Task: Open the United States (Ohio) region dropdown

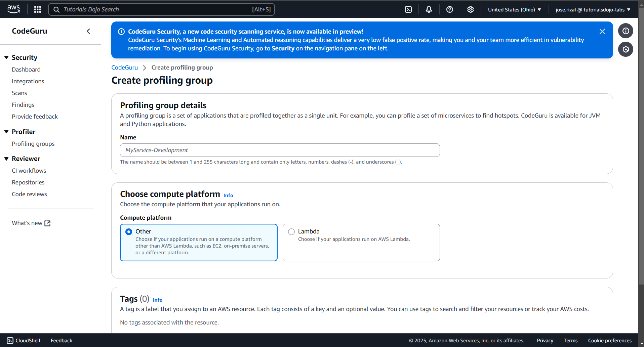Action: coord(515,9)
